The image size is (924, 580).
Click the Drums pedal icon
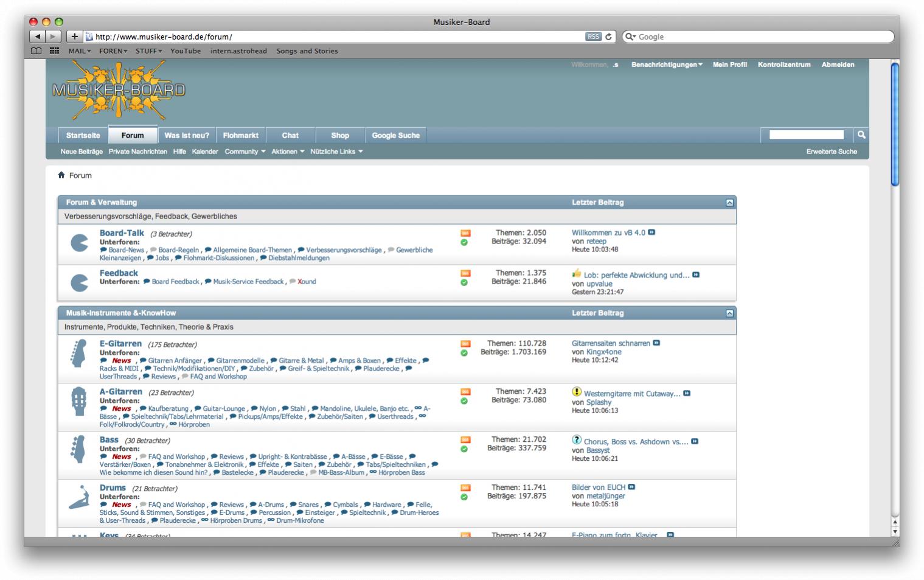(79, 497)
